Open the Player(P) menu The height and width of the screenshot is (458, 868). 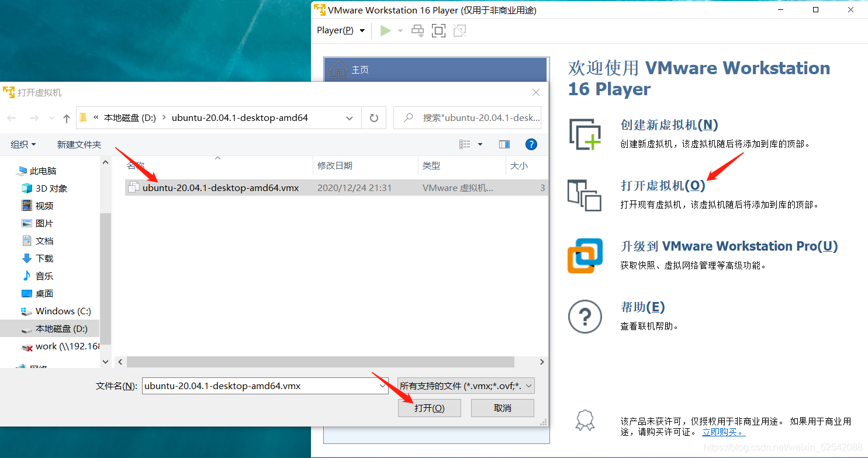point(341,30)
